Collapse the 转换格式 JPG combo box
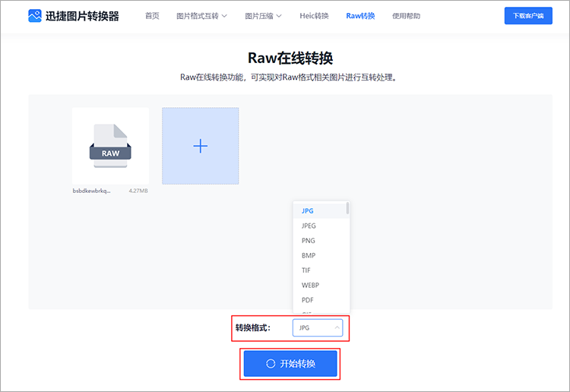Viewport: 570px width, 392px height. coord(318,327)
